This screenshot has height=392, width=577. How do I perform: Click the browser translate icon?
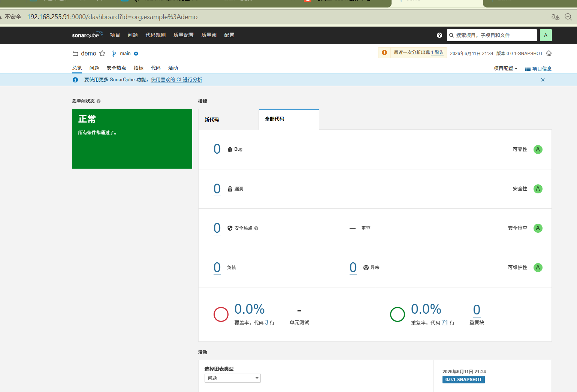point(555,17)
